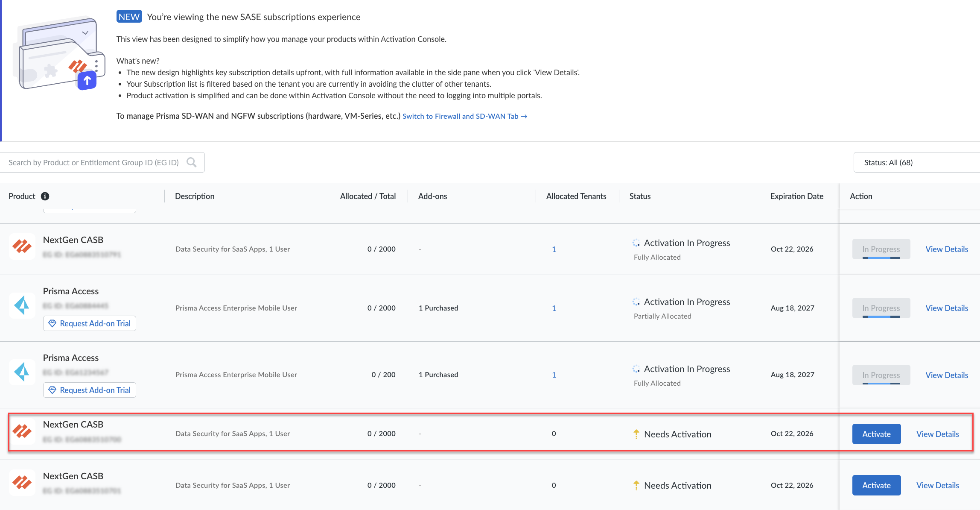Click the bottom NextGen CASB row logo

click(22, 483)
